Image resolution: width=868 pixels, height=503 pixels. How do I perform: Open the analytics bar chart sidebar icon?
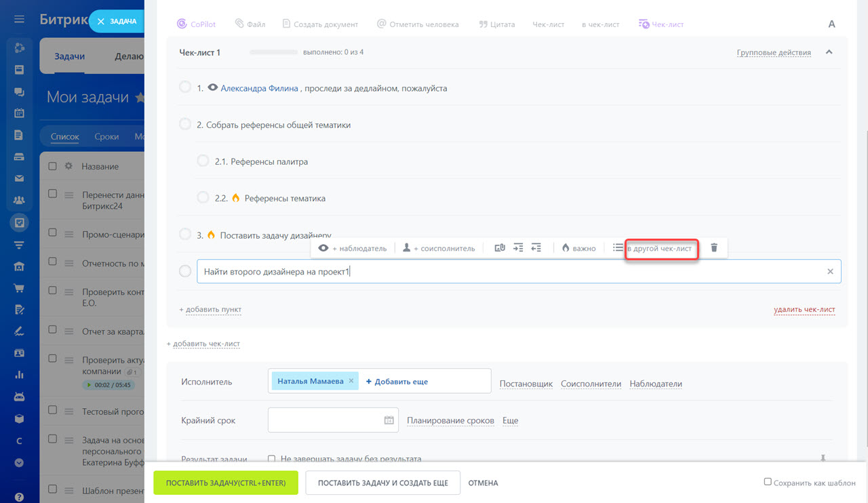[x=19, y=374]
